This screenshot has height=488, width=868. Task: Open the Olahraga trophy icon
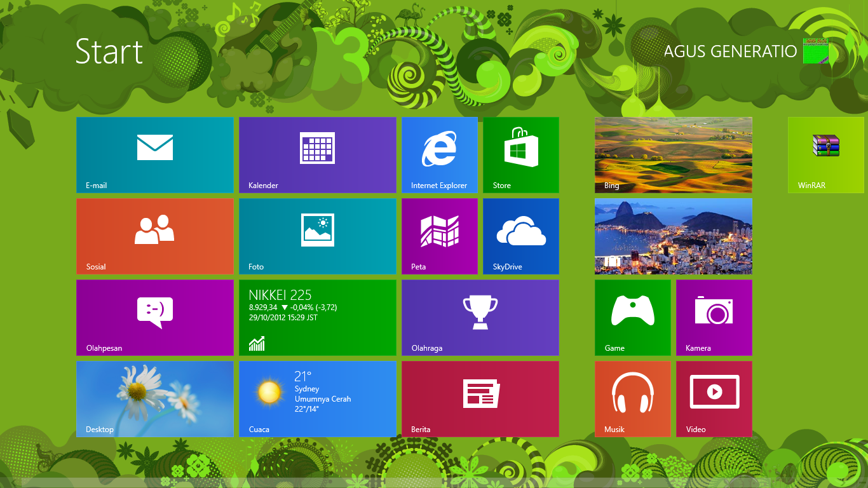(480, 313)
